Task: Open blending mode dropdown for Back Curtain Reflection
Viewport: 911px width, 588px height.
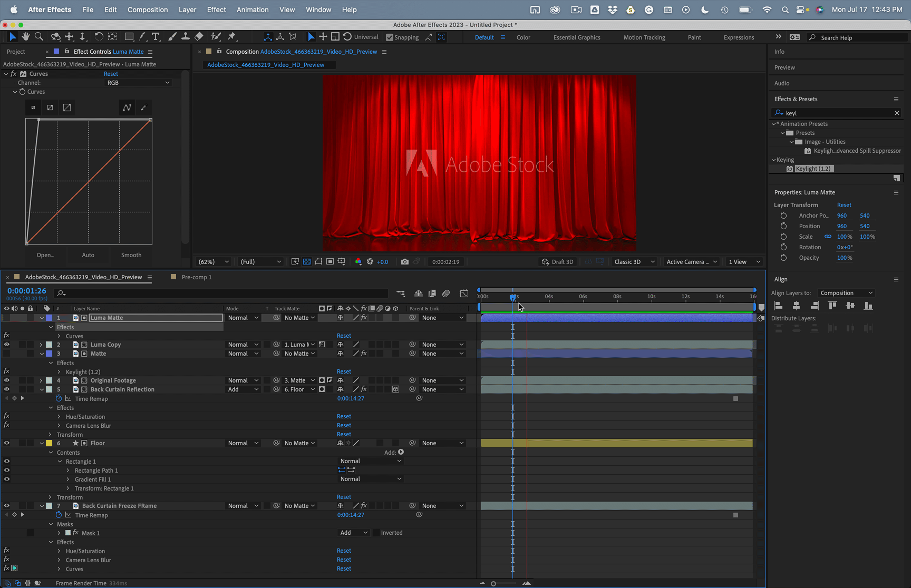Action: (243, 389)
